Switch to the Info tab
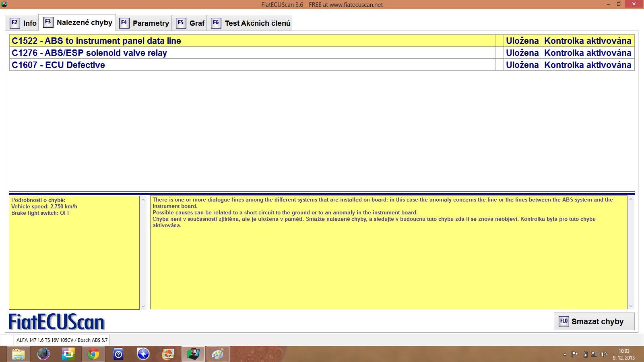 23,23
